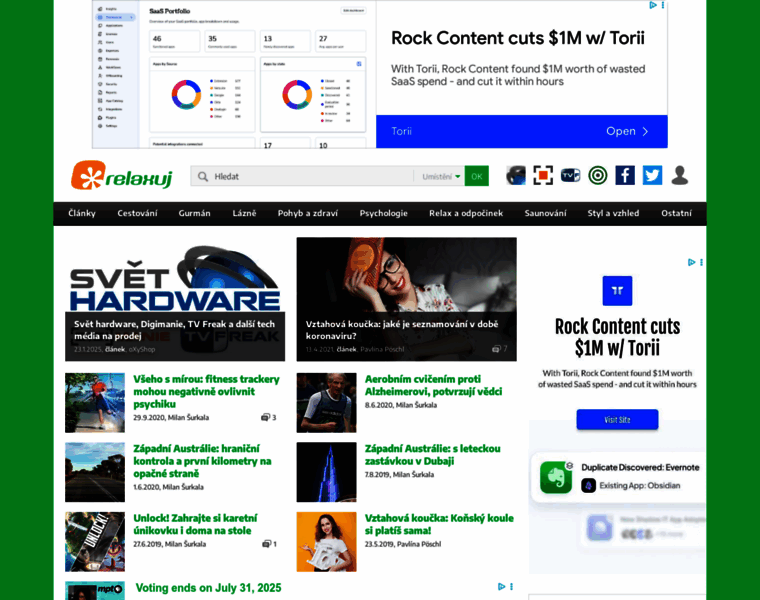The width and height of the screenshot is (760, 600).
Task: Click the Rock Content cuts $1M banner headline
Action: [x=518, y=38]
